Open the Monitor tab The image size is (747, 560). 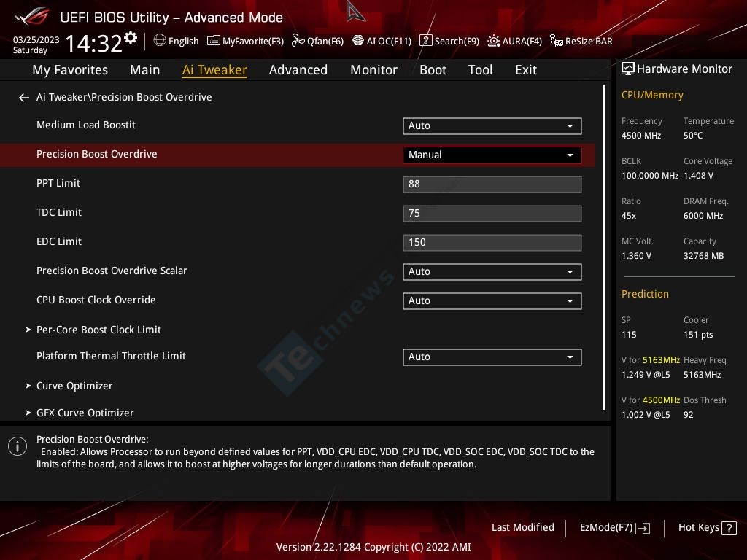[x=373, y=70]
